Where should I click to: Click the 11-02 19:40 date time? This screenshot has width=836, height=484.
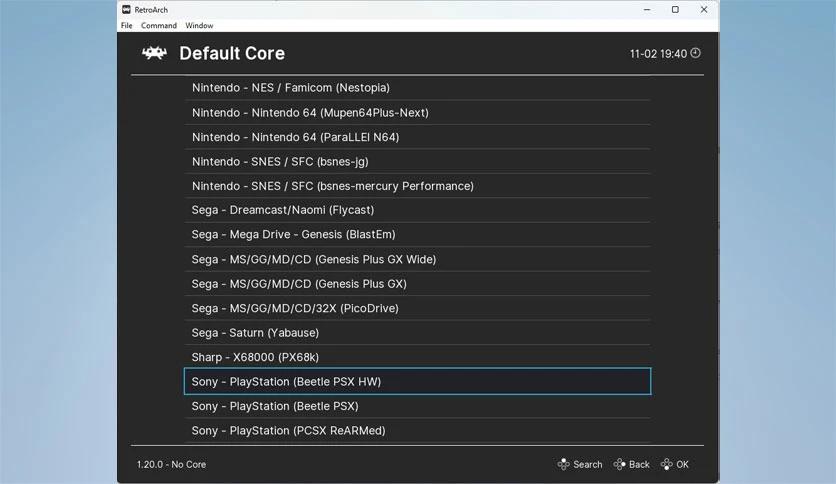click(658, 54)
